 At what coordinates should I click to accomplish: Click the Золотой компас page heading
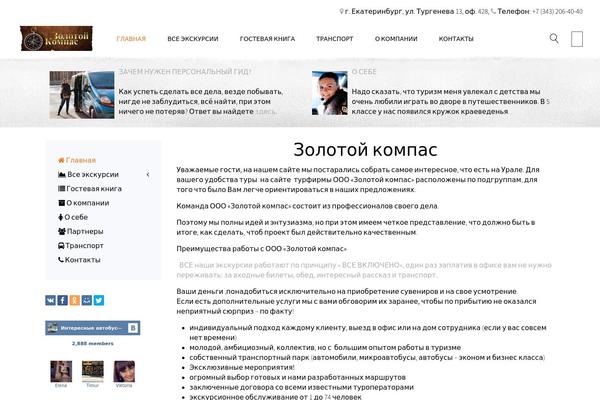click(365, 149)
